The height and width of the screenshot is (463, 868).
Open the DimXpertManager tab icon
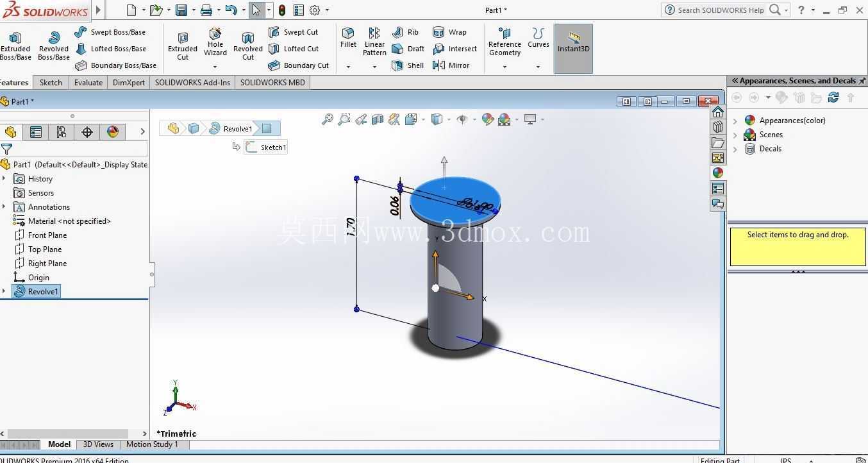pos(87,132)
